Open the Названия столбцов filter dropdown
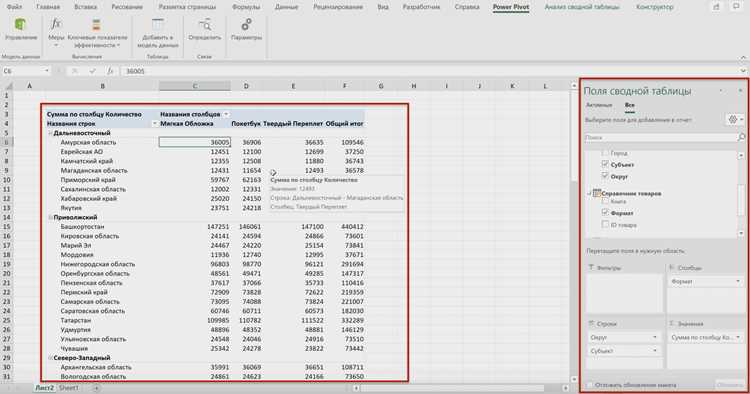 point(226,114)
